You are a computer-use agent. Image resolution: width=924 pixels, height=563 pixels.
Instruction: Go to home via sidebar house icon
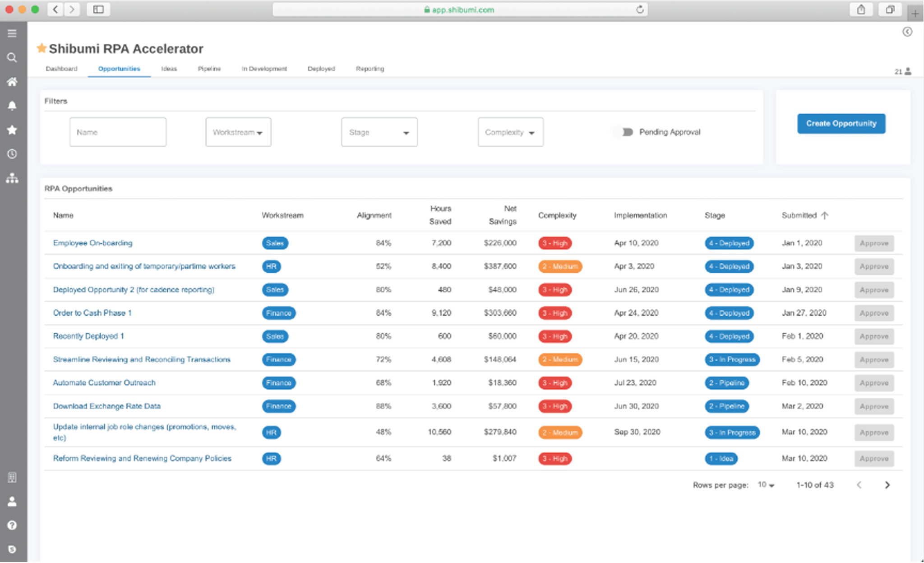point(12,82)
